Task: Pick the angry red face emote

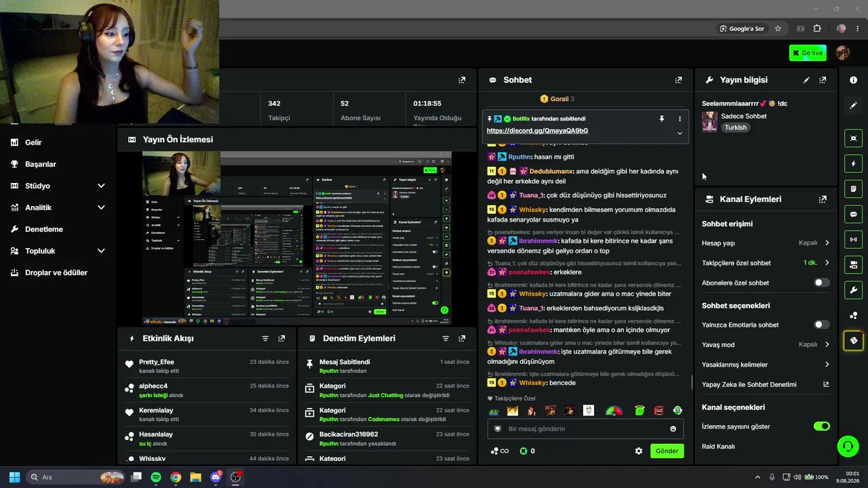Action: [x=659, y=411]
